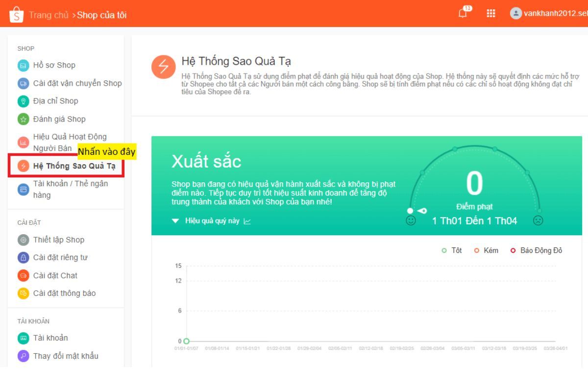Open the vankhanh2012 account name menu
Screen dimensions: 588x392
(x=556, y=13)
